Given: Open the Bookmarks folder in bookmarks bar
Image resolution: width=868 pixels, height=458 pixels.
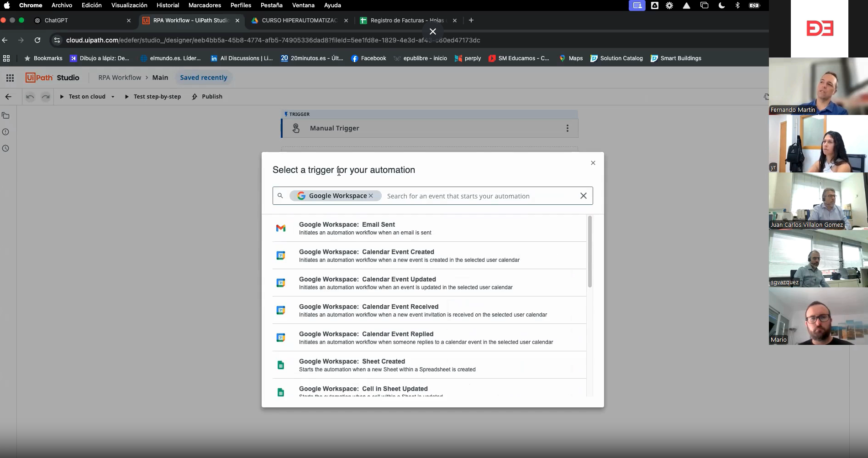Looking at the screenshot, I should tap(43, 58).
